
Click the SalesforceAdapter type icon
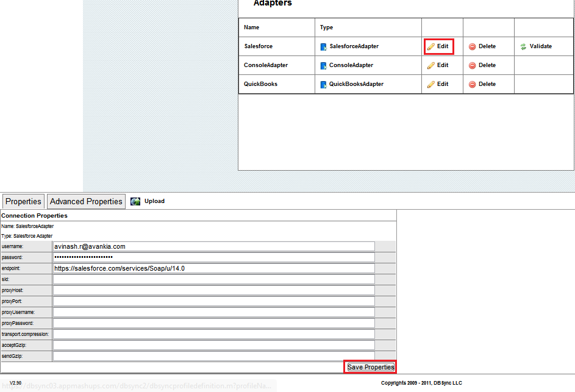pyautogui.click(x=324, y=46)
